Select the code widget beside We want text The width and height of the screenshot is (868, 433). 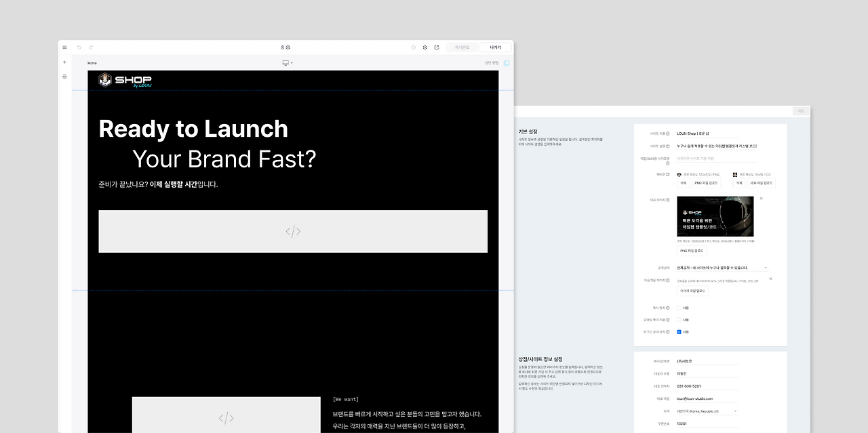tap(226, 415)
